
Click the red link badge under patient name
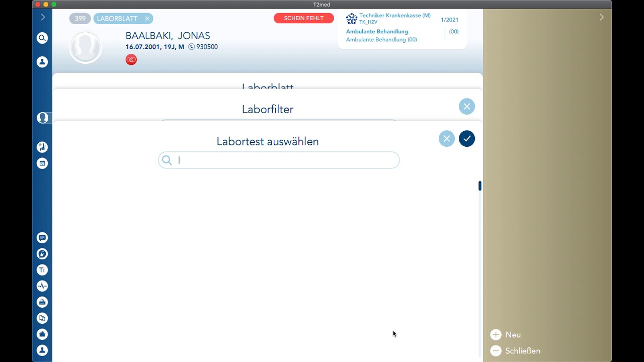131,60
